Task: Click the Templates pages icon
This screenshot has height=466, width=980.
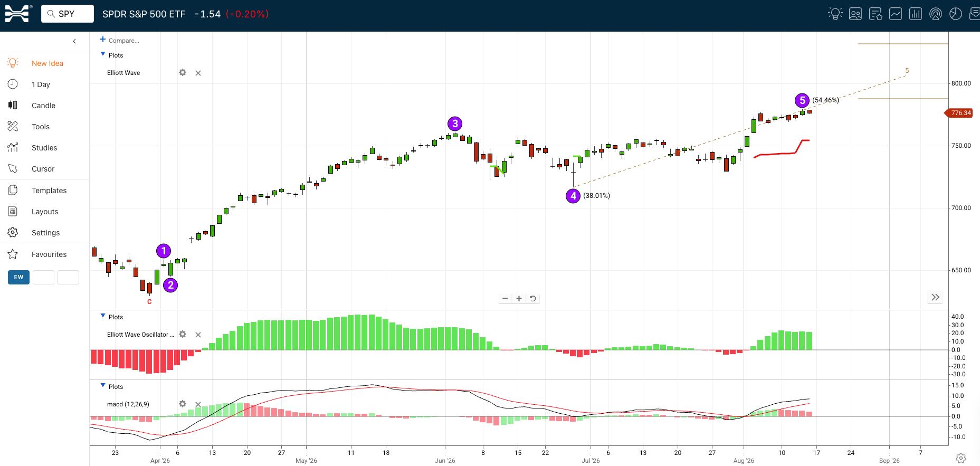Action: 13,190
